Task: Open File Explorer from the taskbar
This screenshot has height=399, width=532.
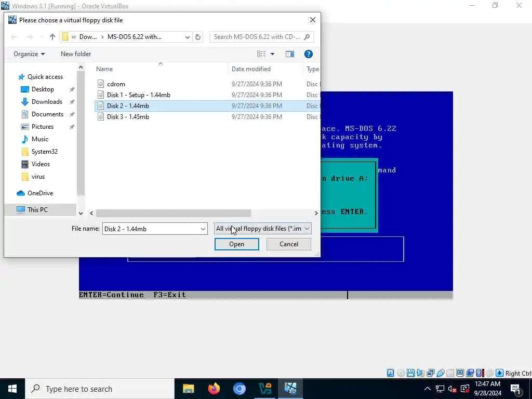Action: (188, 389)
